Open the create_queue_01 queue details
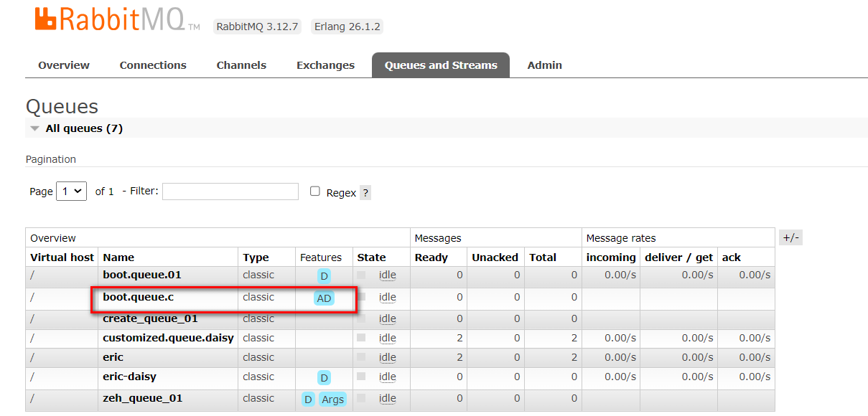 150,318
